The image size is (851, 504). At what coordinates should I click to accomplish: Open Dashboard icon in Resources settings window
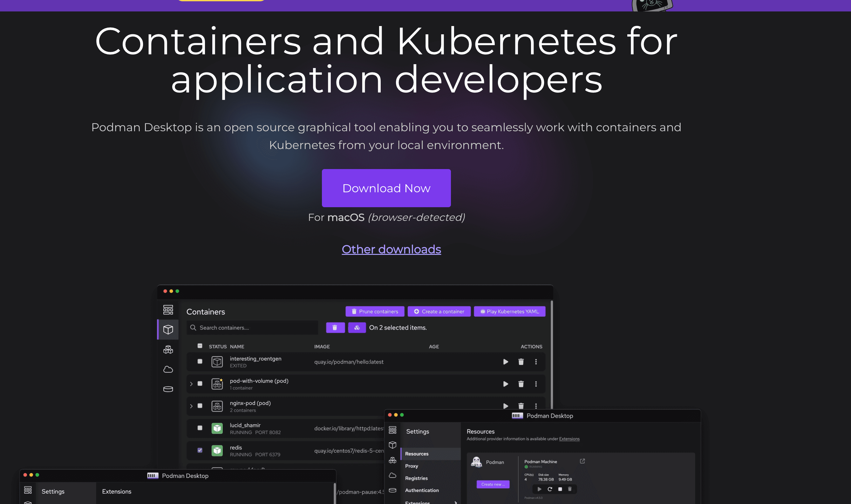click(x=392, y=430)
